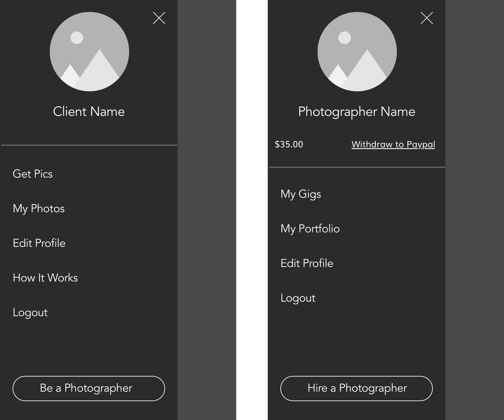Click the Hire a Photographer button
The image size is (504, 420).
click(356, 388)
